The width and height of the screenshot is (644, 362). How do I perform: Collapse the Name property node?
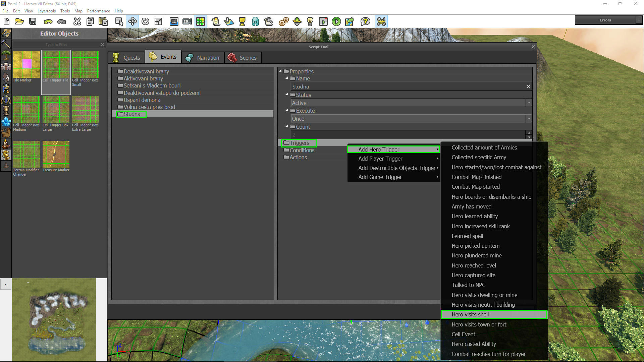pos(287,78)
